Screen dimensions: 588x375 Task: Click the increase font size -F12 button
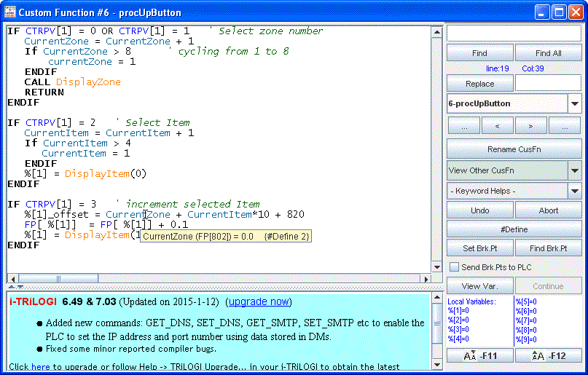pyautogui.click(x=548, y=355)
